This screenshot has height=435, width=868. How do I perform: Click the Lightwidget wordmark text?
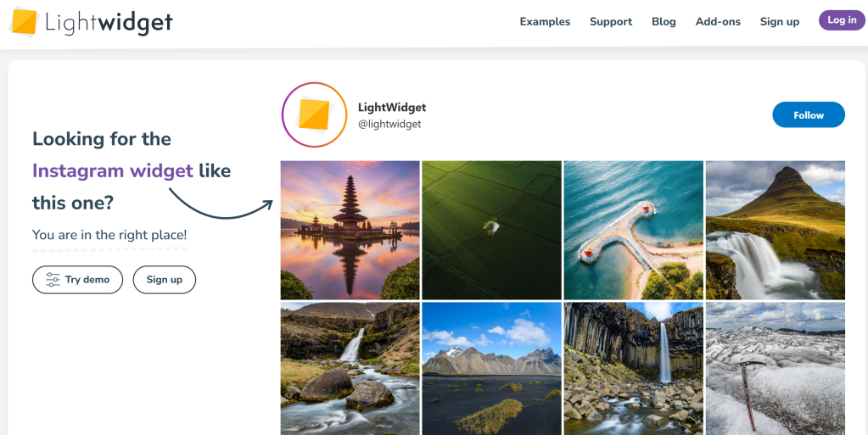point(109,23)
